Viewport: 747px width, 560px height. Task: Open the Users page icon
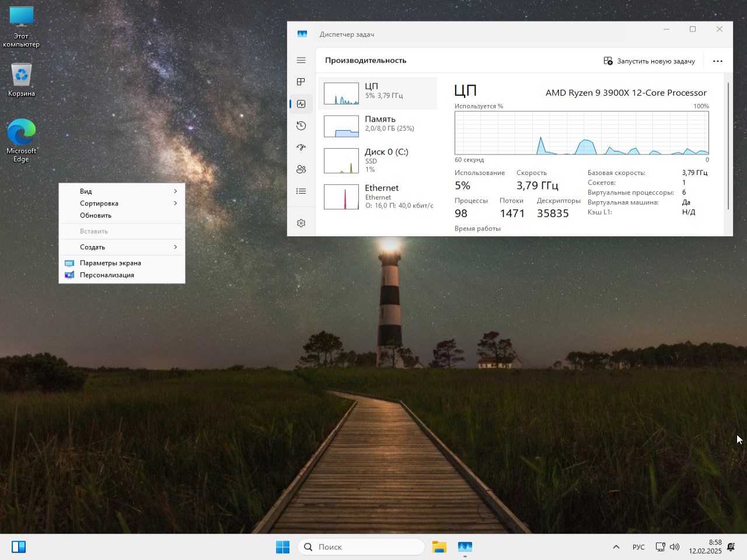(301, 169)
